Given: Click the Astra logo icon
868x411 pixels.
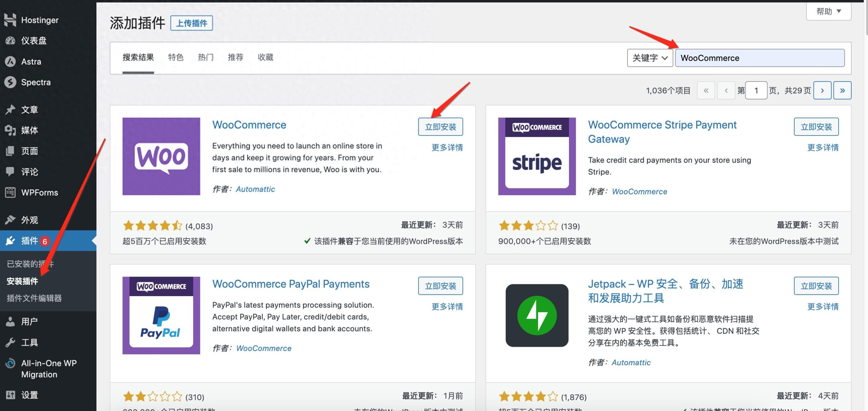Looking at the screenshot, I should (x=10, y=62).
